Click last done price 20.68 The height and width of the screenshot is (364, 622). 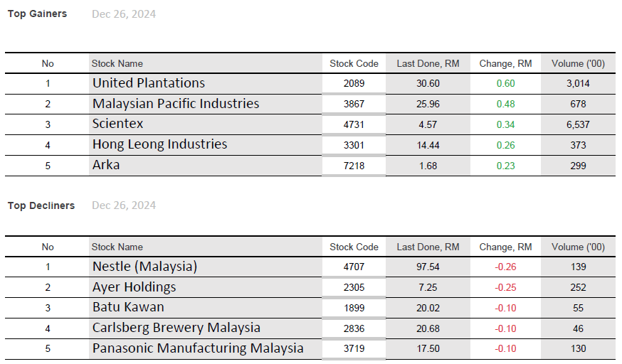click(428, 328)
